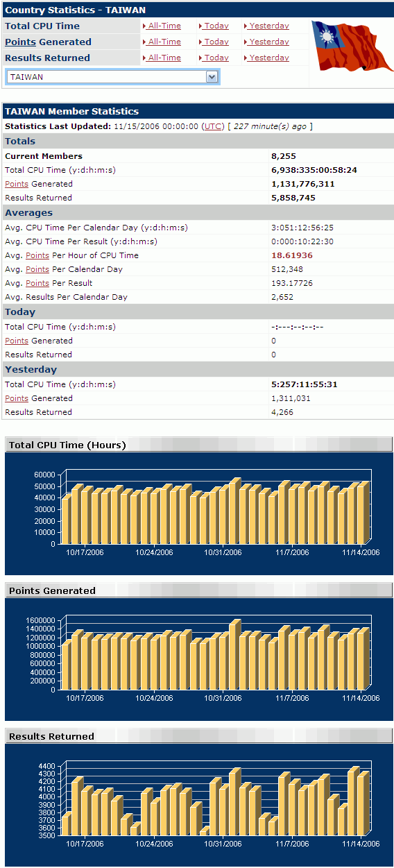Click the Points link in header row

click(20, 42)
